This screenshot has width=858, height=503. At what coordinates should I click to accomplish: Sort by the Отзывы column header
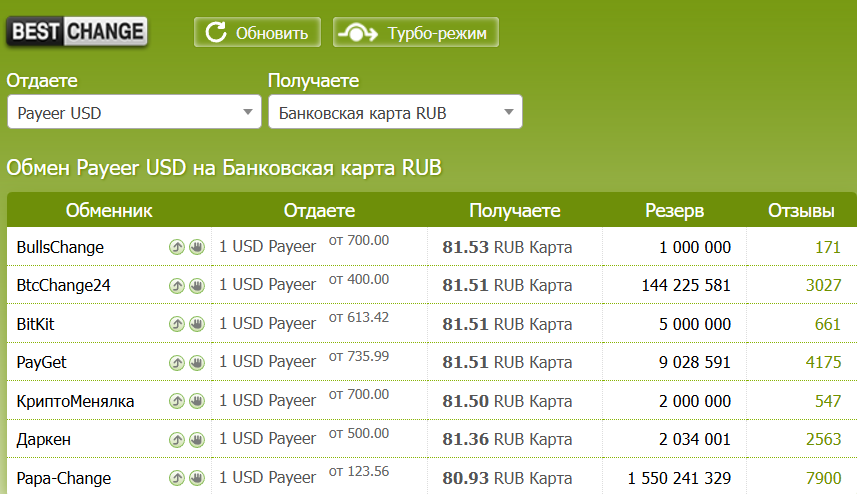click(x=801, y=211)
